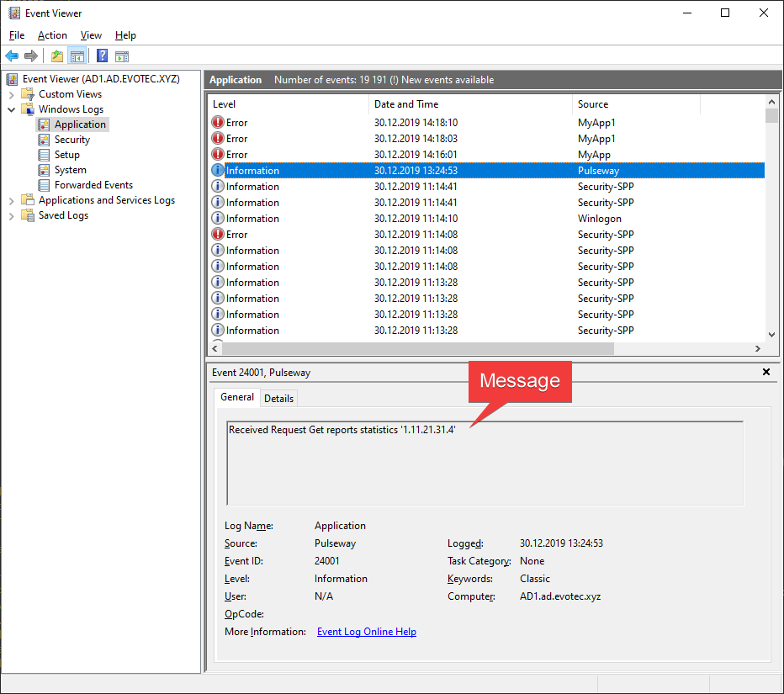This screenshot has width=784, height=694.
Task: Toggle the Show/Hide Action Pane toolbar icon
Action: (122, 56)
